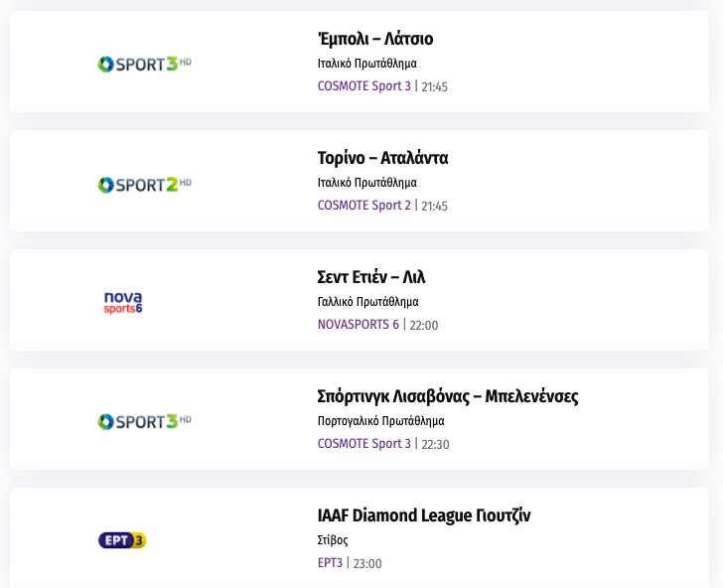Click the COSMOTE Sport 2 channel link
Viewport: 723px width, 588px height.
pos(363,206)
